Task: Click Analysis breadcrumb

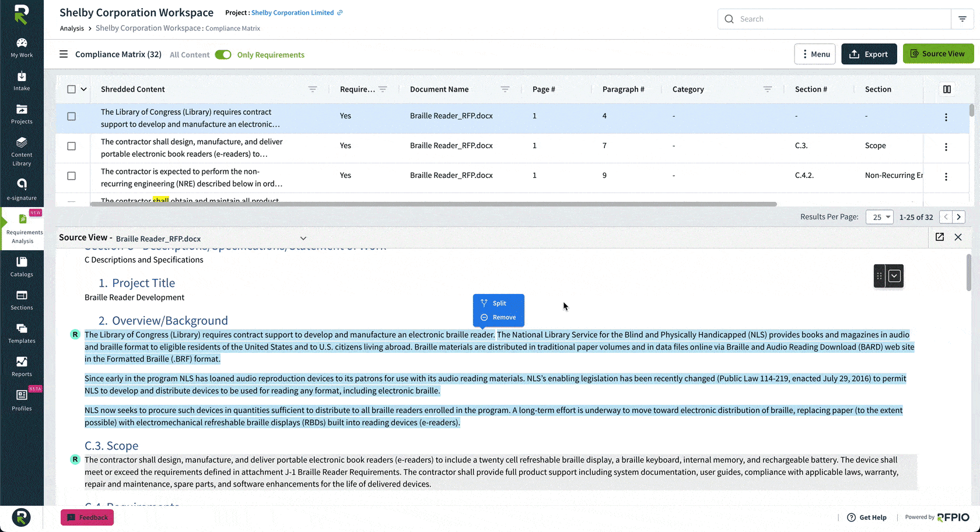Action: pos(72,28)
